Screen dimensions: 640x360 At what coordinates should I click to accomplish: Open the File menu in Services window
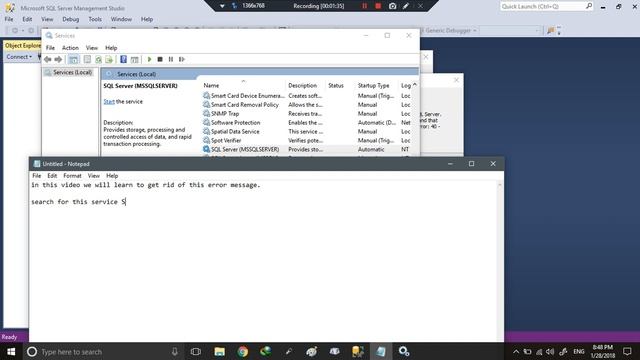coord(50,48)
